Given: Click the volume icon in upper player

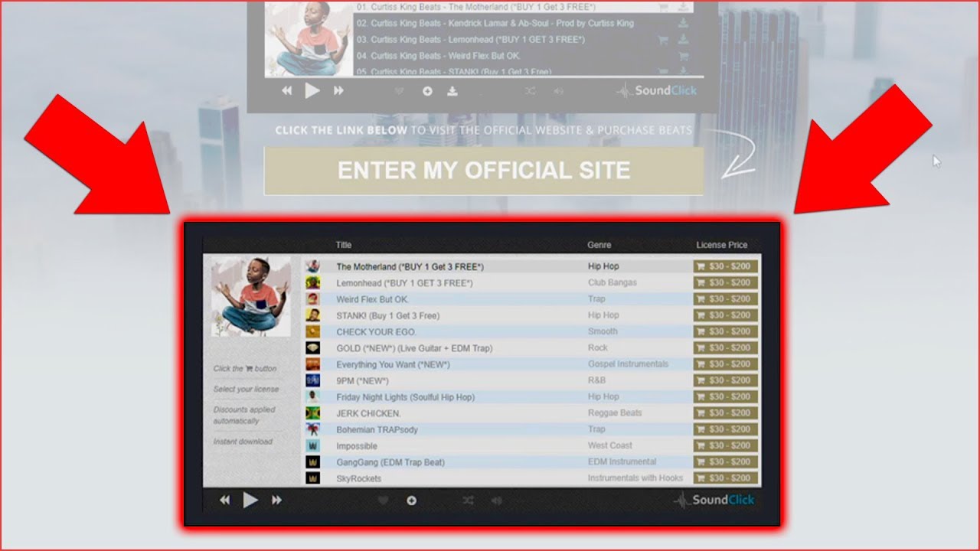Looking at the screenshot, I should tap(558, 91).
